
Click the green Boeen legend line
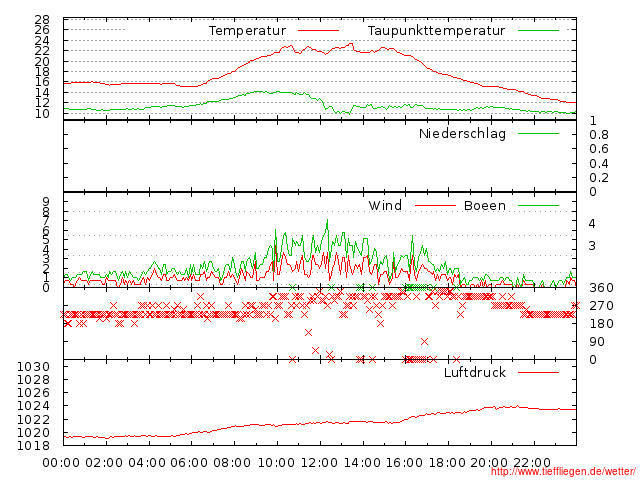(538, 206)
